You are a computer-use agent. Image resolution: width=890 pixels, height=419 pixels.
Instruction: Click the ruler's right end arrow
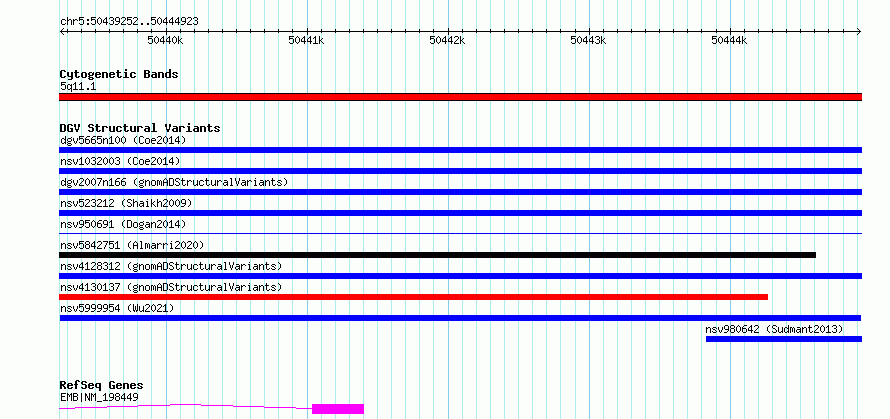[x=859, y=31]
